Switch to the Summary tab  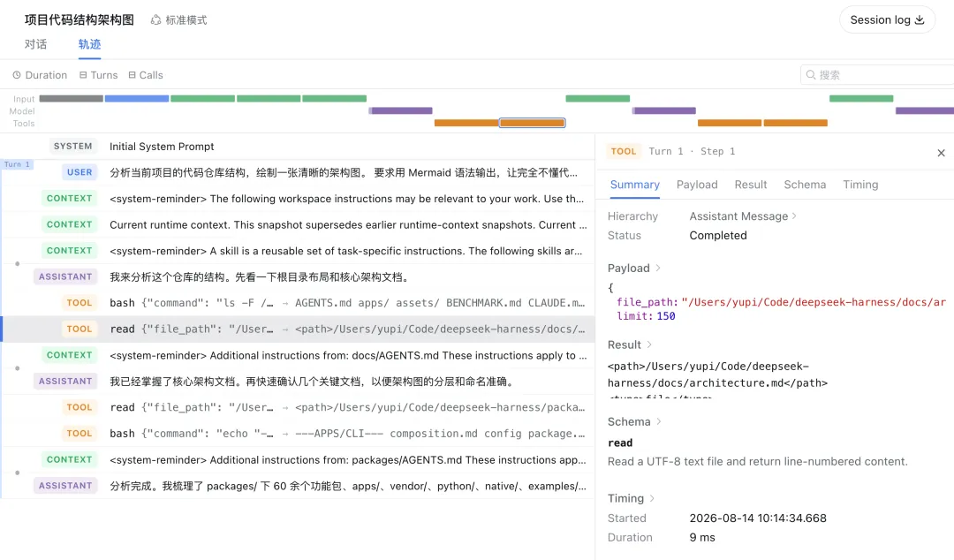pyautogui.click(x=634, y=185)
